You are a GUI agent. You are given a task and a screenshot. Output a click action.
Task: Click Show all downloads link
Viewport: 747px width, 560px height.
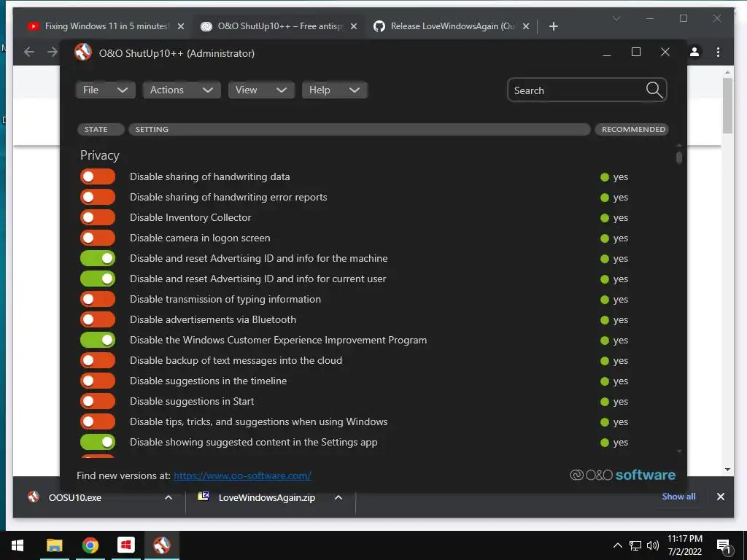pos(678,497)
